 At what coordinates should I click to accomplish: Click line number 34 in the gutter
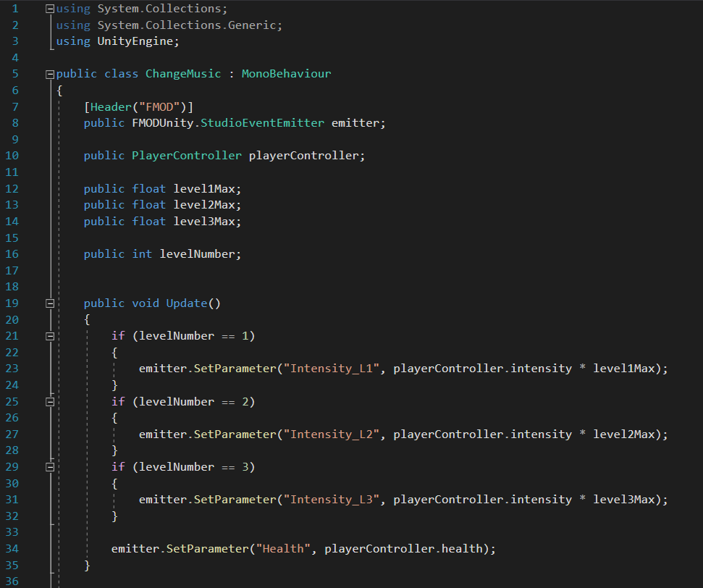[15, 549]
